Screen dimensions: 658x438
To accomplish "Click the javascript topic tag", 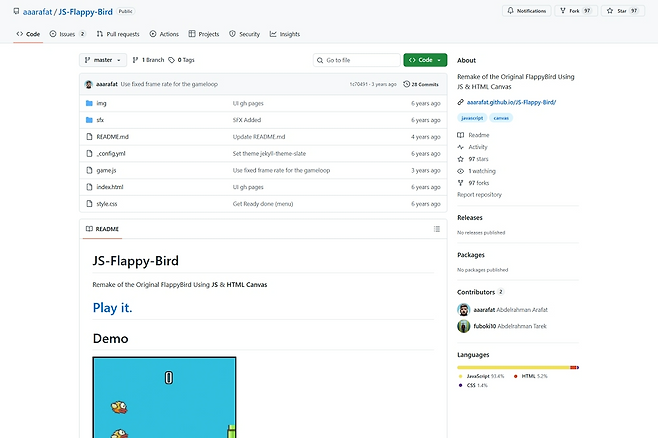I will tap(472, 118).
